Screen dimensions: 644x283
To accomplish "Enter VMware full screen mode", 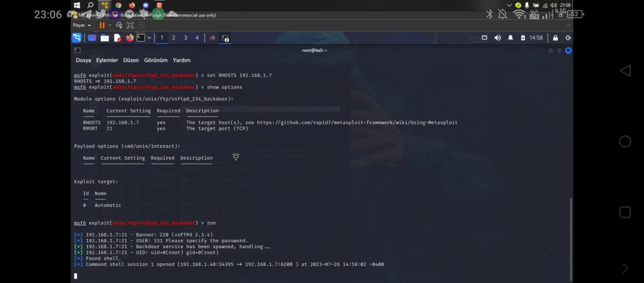I will pyautogui.click(x=130, y=25).
